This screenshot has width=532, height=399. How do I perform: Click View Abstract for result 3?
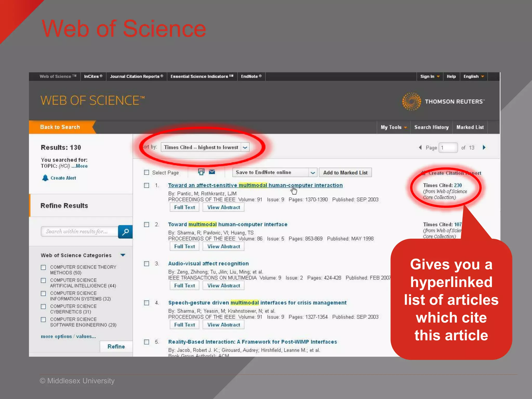tap(223, 286)
